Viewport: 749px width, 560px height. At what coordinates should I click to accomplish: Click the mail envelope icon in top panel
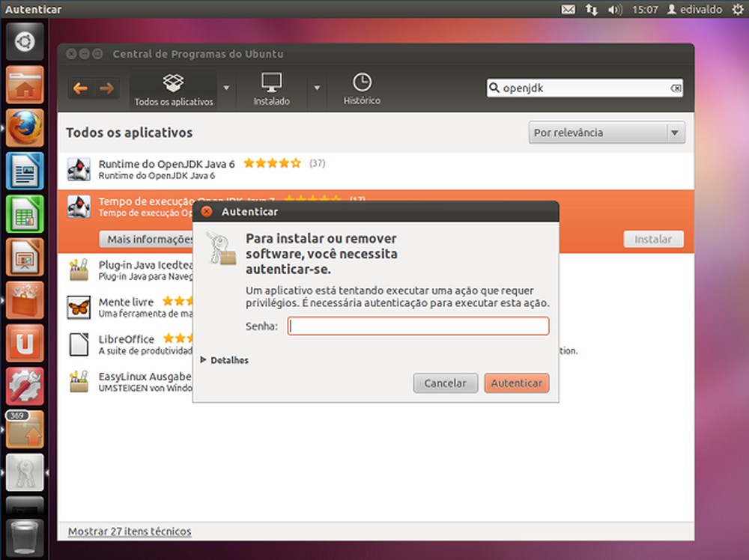568,9
